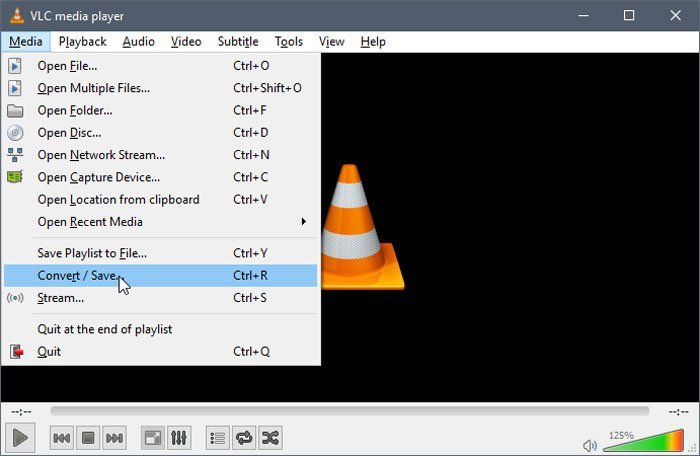This screenshot has height=456, width=700.
Task: Click the Stream broadcast icon
Action: (15, 298)
